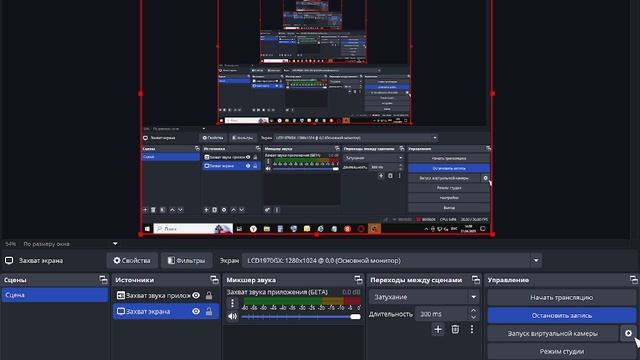Move source down arrow in preview's Источники panel
This screenshot has width=640, height=360.
[x=241, y=210]
